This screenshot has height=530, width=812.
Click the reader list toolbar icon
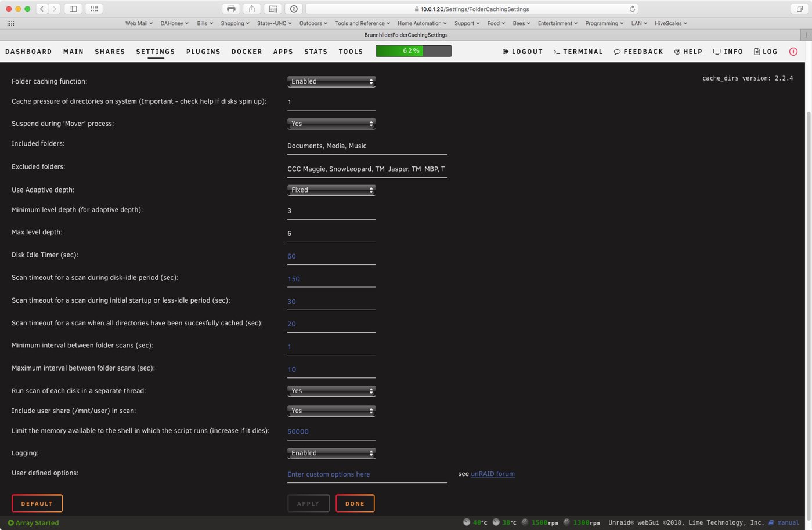(273, 9)
